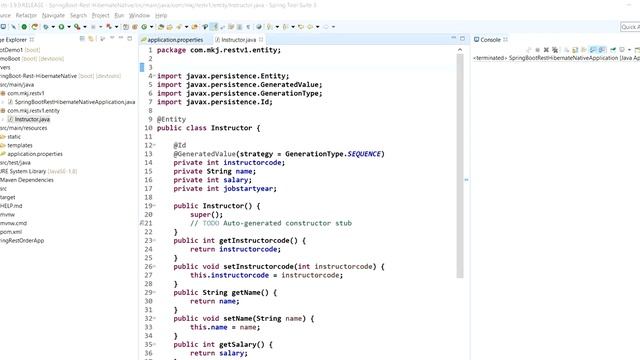This screenshot has height=360, width=640.
Task: Launch the External Tools toolbar icon
Action: (77, 27)
